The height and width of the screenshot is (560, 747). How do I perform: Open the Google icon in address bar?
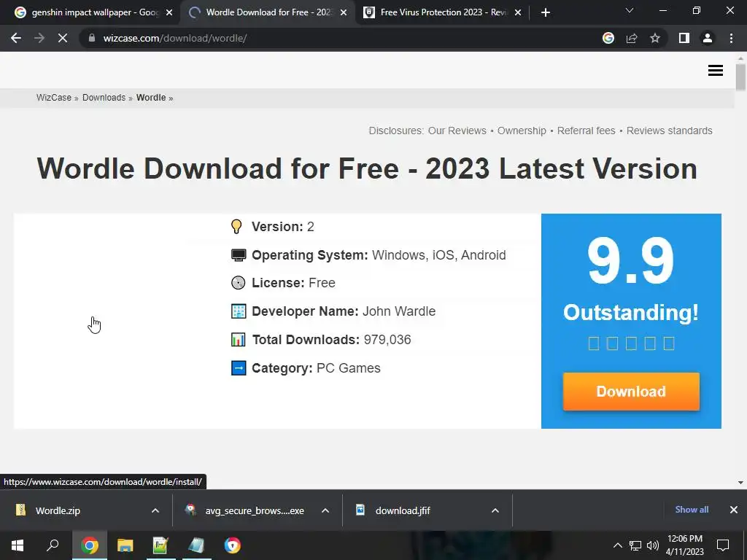[x=608, y=38]
